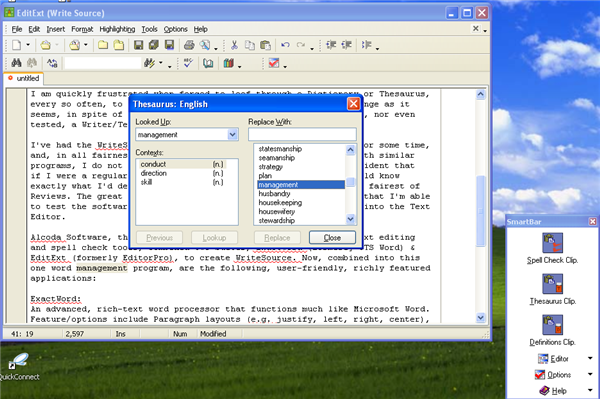Click the Paste clipboard icon
600x399 pixels.
click(x=265, y=45)
